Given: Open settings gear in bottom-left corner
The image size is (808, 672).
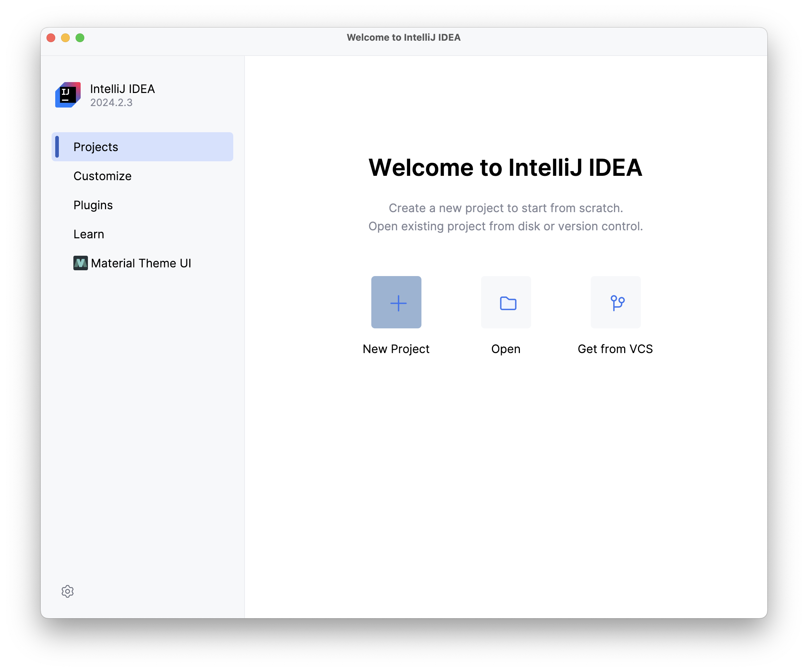Looking at the screenshot, I should pyautogui.click(x=67, y=591).
